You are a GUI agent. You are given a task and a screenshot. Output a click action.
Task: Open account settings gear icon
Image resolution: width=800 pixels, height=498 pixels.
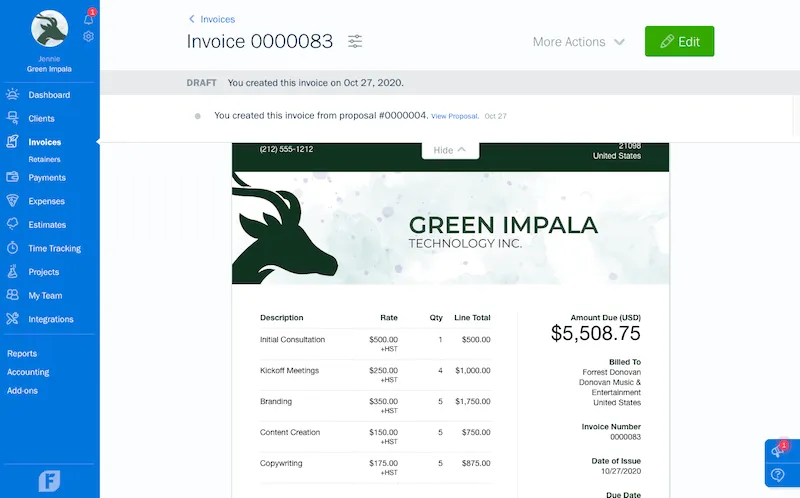tap(88, 36)
